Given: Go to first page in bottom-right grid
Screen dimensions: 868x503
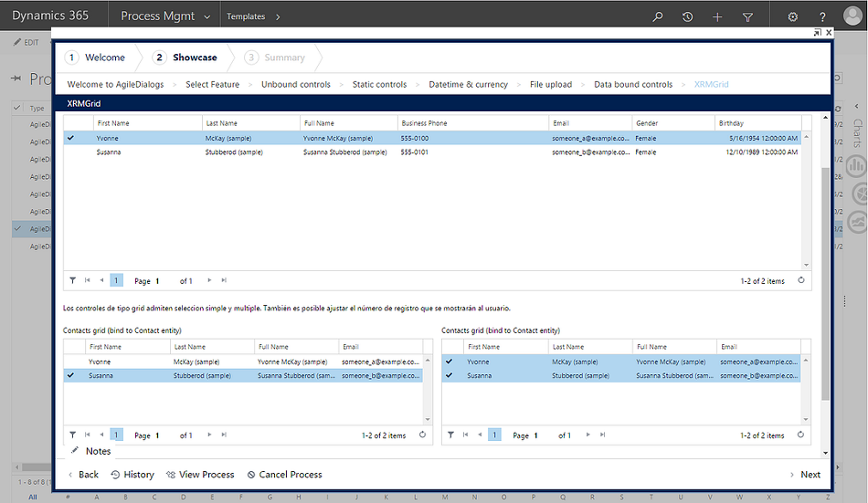Looking at the screenshot, I should pyautogui.click(x=466, y=435).
